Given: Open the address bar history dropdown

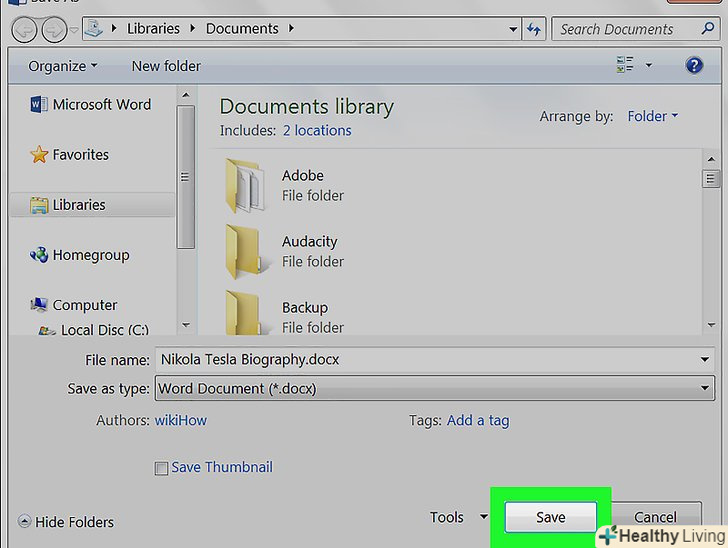Looking at the screenshot, I should click(x=513, y=29).
